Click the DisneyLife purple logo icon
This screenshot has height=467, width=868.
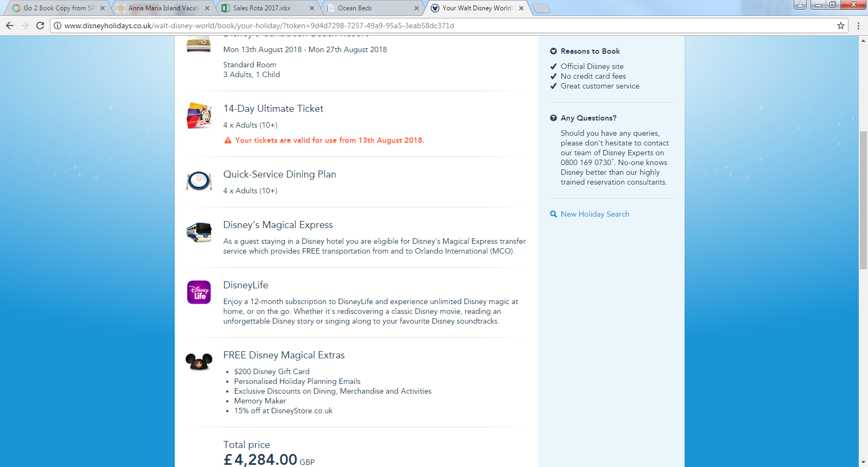[x=199, y=292]
